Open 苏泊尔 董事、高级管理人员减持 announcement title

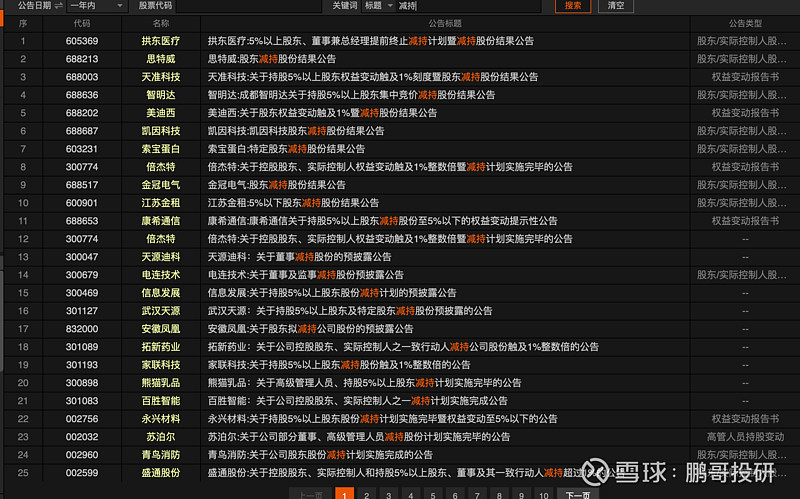[x=359, y=437]
